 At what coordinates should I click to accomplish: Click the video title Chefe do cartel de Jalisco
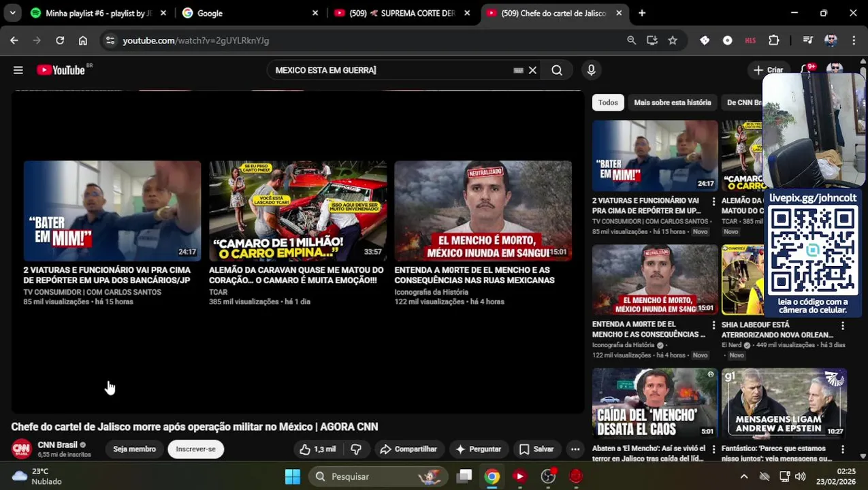[195, 427]
